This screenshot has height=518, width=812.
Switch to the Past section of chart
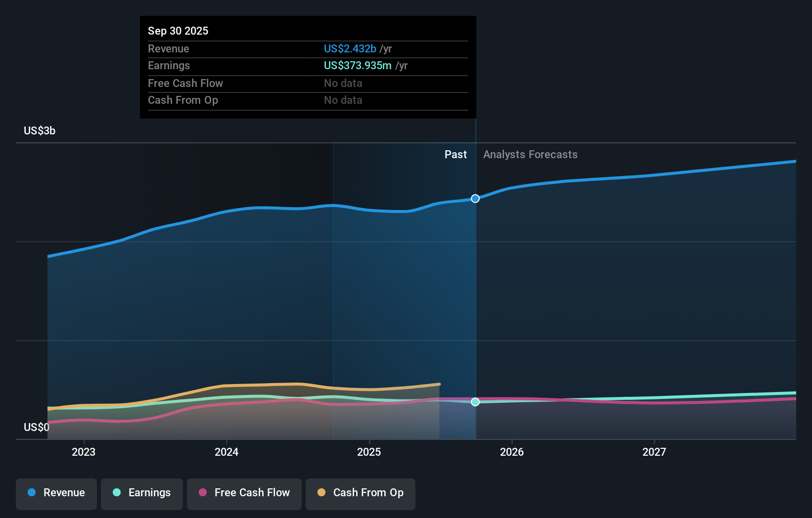pos(455,154)
